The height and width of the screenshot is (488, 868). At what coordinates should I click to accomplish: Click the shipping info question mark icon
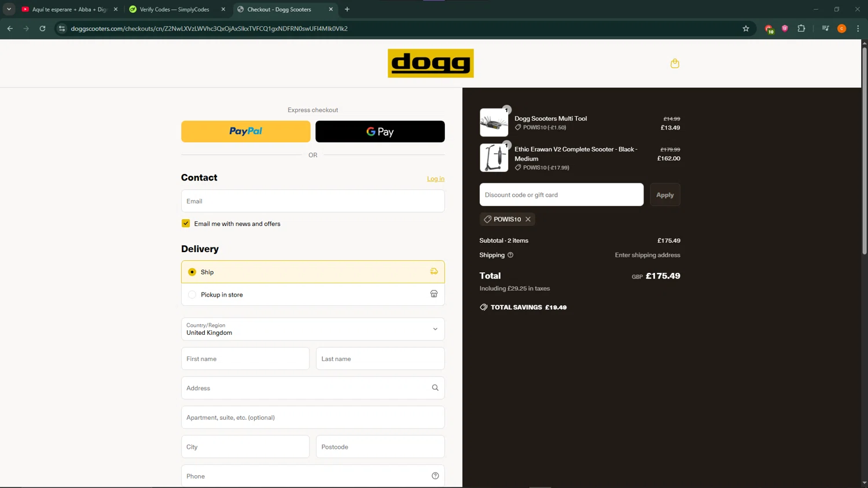pos(510,255)
